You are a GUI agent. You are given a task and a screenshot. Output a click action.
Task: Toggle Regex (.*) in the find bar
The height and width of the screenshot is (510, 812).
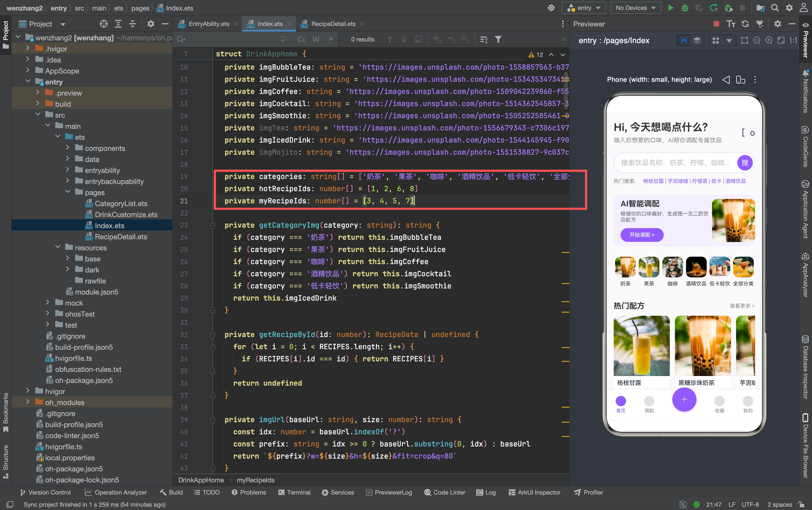330,40
